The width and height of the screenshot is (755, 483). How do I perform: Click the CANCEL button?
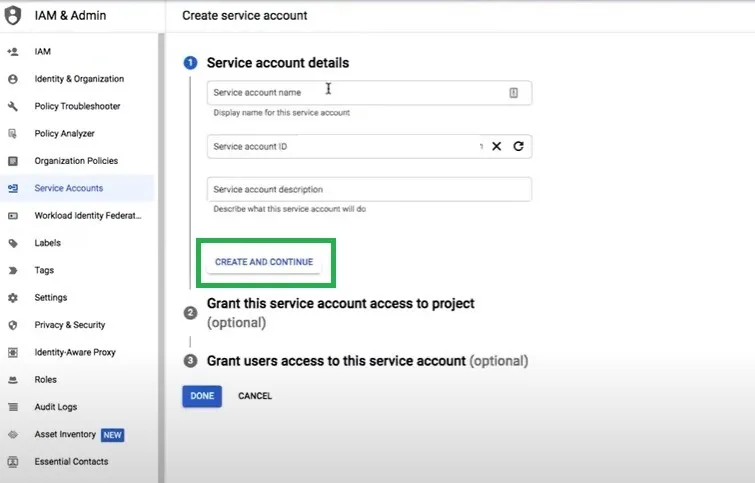pyautogui.click(x=255, y=396)
